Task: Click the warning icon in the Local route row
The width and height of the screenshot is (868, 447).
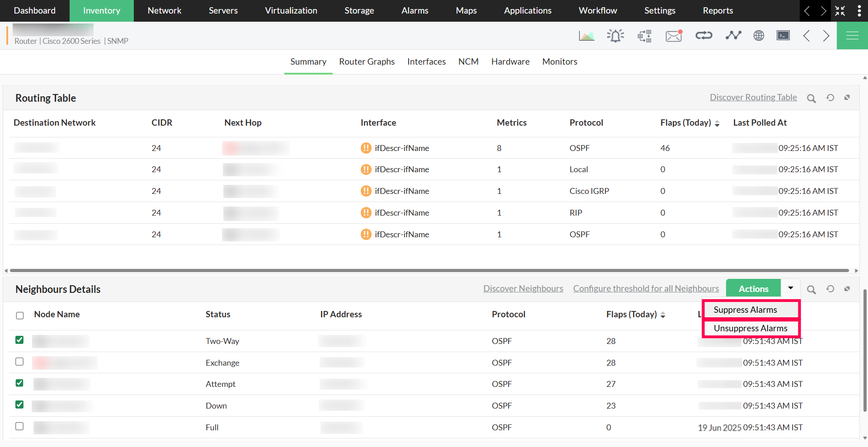Action: (366, 169)
